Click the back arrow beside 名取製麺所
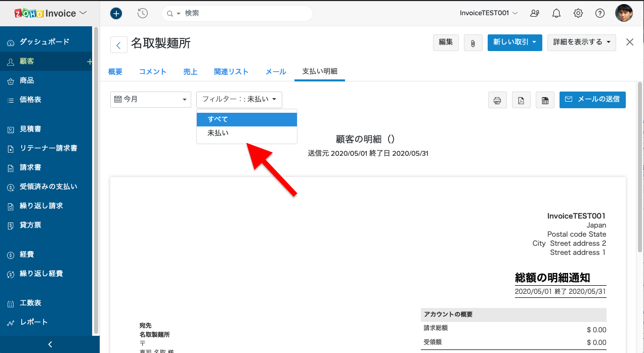Viewport: 644px width, 353px height. point(118,45)
